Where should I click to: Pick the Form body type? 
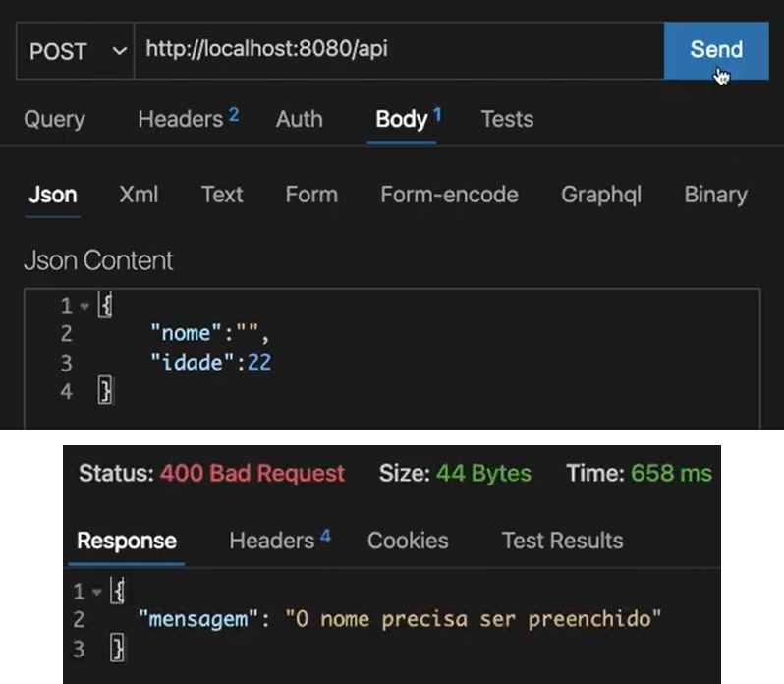click(x=311, y=195)
